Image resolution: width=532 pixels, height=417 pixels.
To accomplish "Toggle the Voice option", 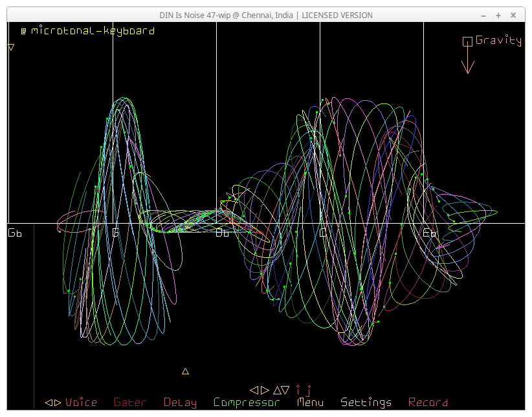I will click(x=81, y=403).
